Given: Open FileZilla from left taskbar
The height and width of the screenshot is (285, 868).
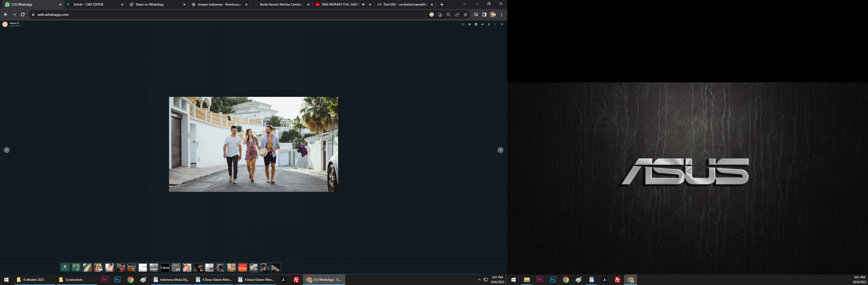Looking at the screenshot, I should [296, 280].
